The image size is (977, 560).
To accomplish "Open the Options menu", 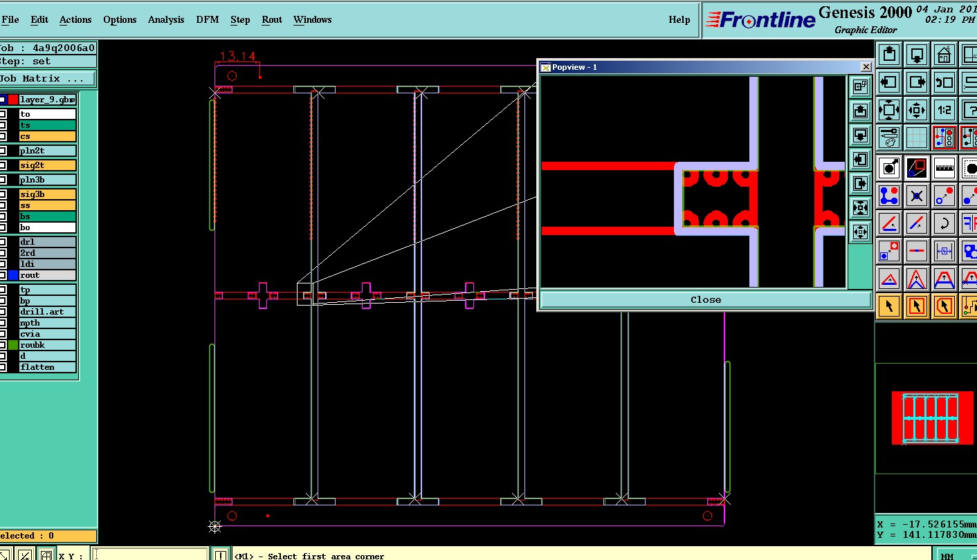I will [x=120, y=19].
